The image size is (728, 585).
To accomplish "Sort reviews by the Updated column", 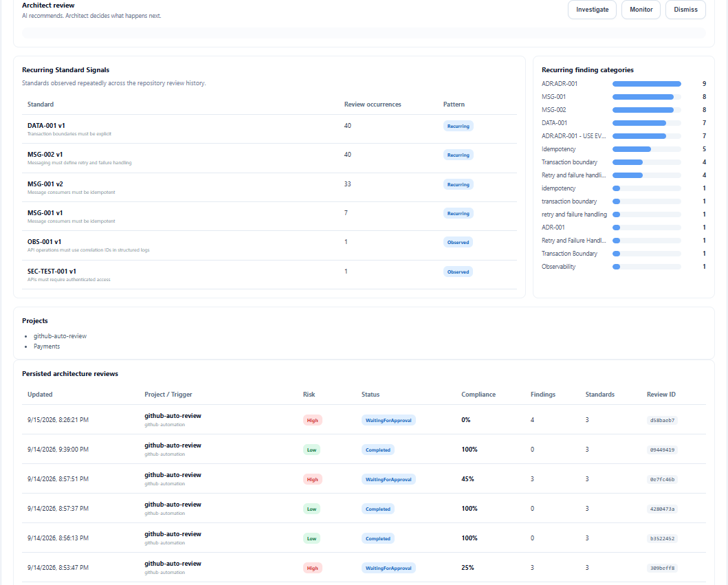I will point(40,394).
